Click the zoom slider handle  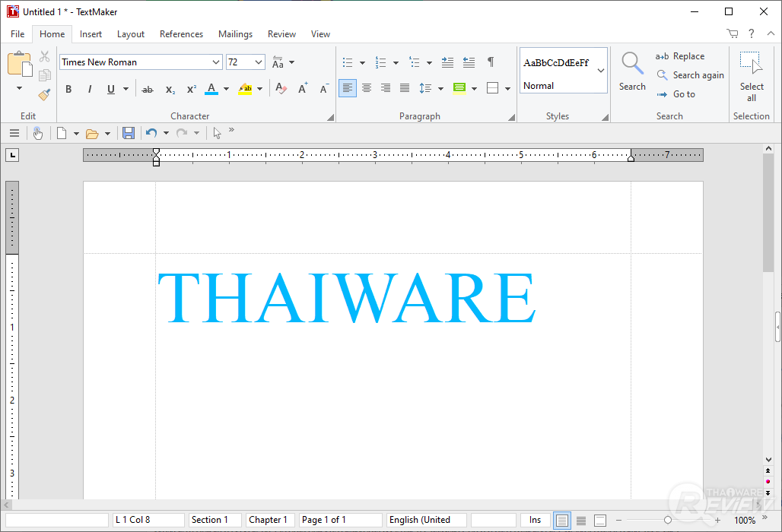click(668, 520)
